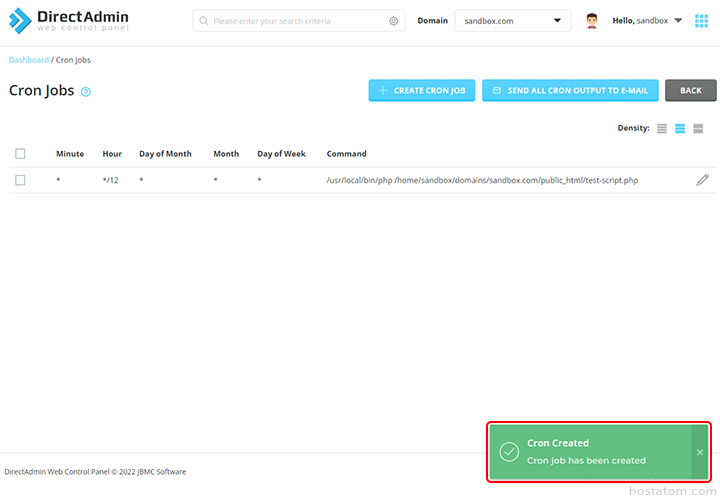This screenshot has width=720, height=498.
Task: Open search settings gear icon
Action: click(393, 21)
